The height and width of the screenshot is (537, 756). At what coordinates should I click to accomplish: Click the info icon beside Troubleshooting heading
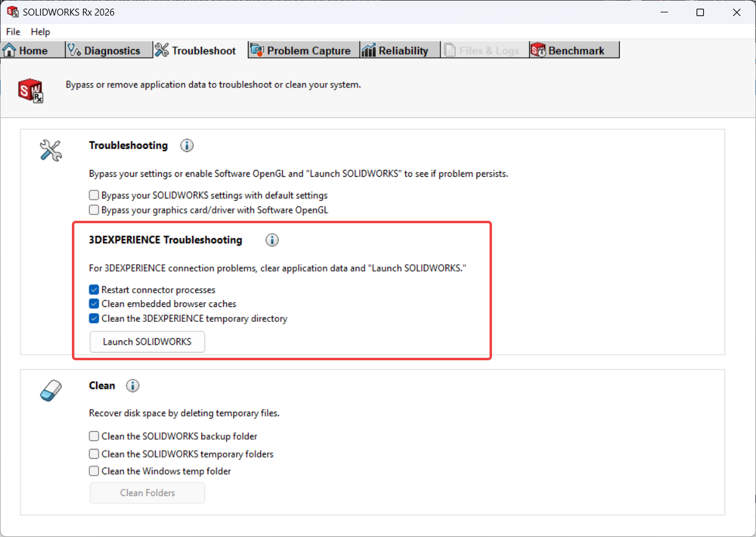point(187,146)
